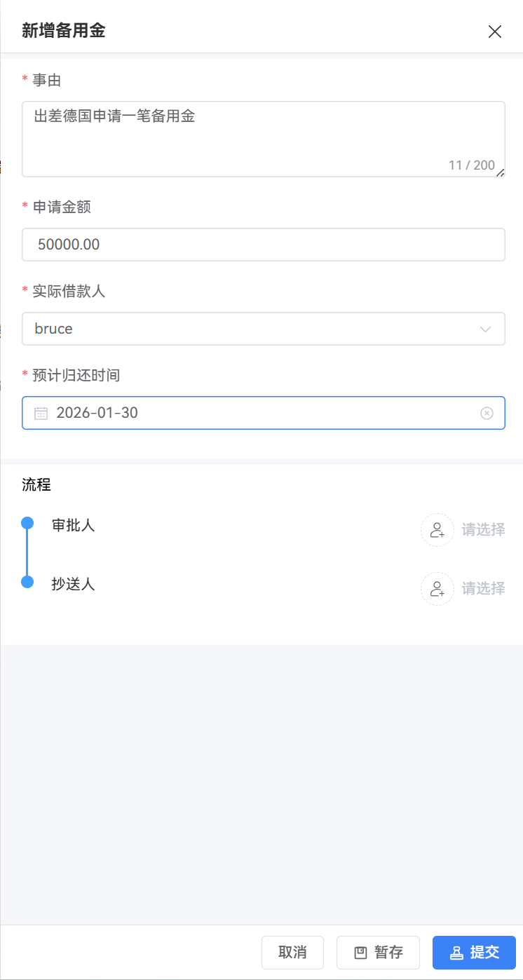Click the 审批人 timeline node dot

pyautogui.click(x=27, y=523)
